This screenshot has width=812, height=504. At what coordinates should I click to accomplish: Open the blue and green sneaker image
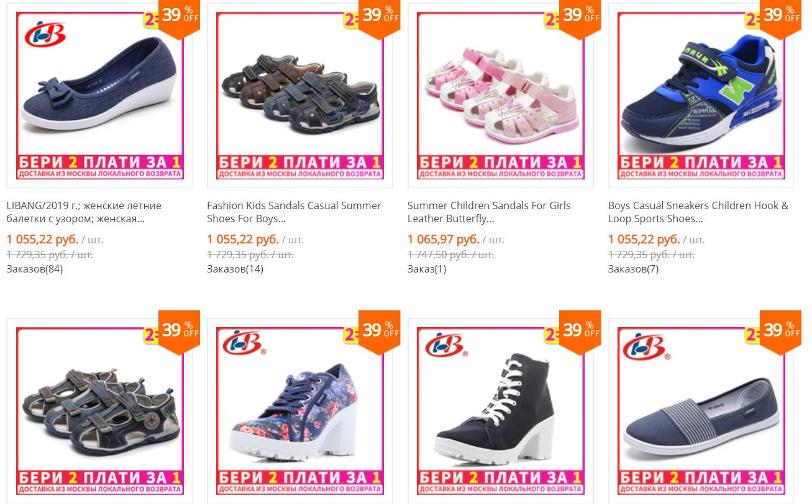click(x=701, y=96)
